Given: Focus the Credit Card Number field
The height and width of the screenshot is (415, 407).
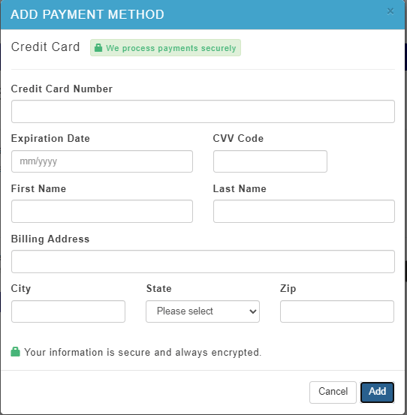Looking at the screenshot, I should 203,111.
